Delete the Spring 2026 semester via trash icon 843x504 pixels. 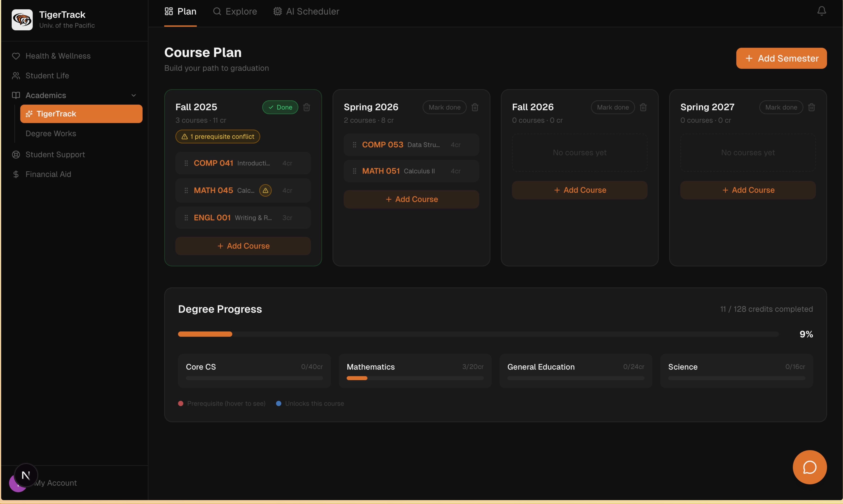click(474, 107)
